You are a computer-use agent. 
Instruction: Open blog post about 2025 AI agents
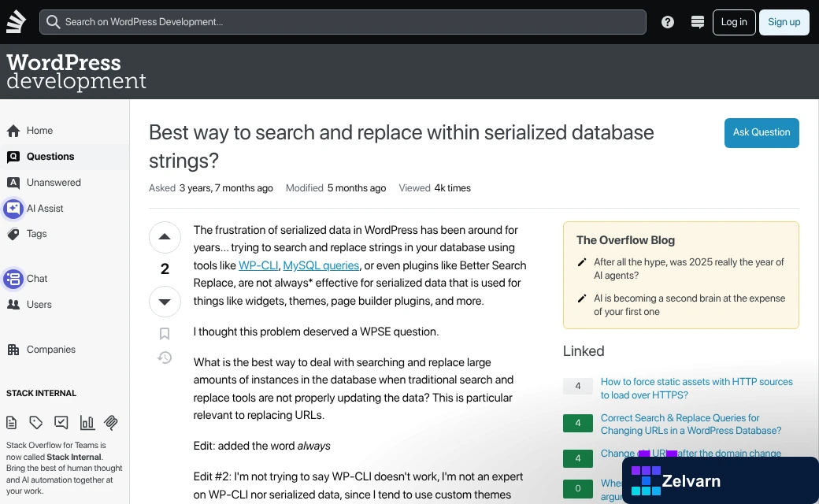click(x=689, y=269)
